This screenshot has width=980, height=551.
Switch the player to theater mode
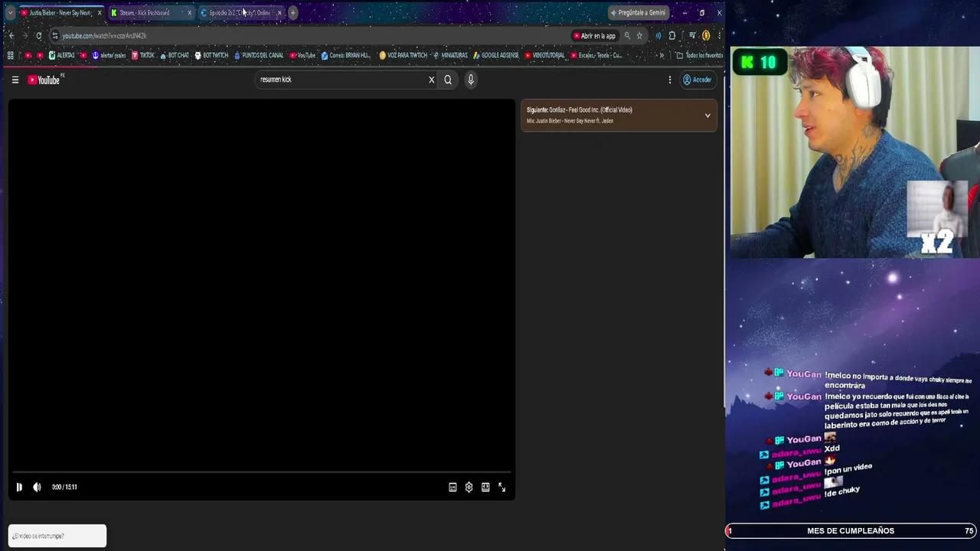click(485, 487)
